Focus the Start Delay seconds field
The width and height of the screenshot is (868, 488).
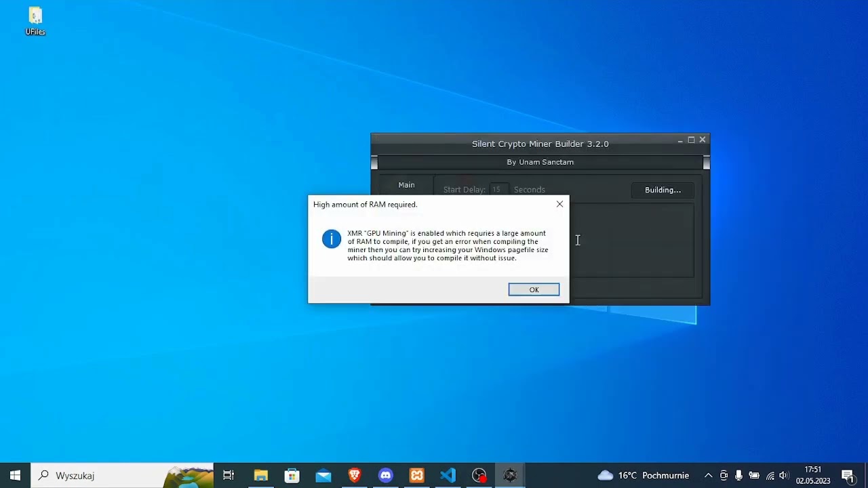pyautogui.click(x=498, y=190)
